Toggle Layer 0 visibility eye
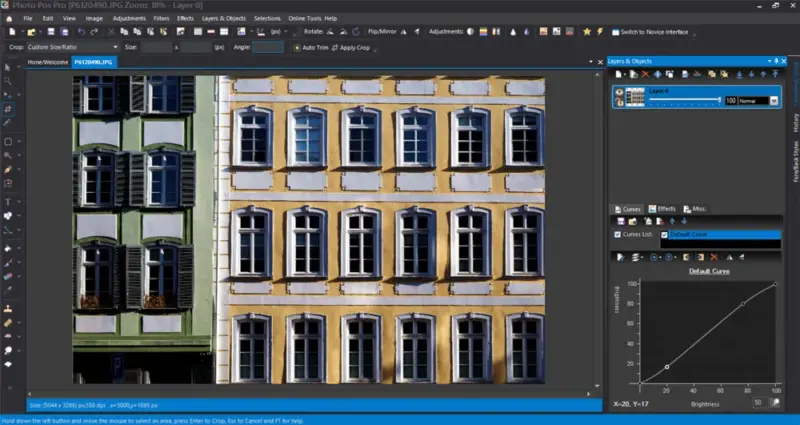This screenshot has width=800, height=425. (x=619, y=93)
